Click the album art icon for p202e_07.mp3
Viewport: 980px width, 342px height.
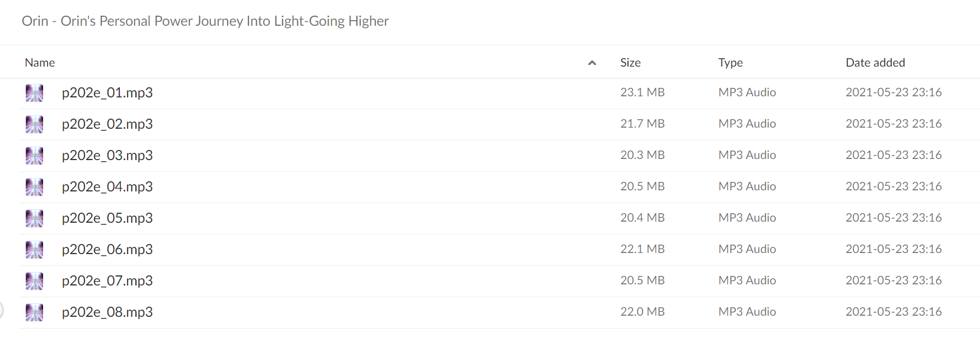(34, 281)
